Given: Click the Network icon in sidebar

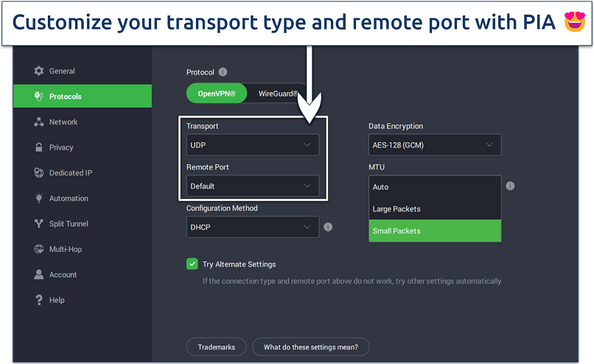Looking at the screenshot, I should tap(39, 122).
